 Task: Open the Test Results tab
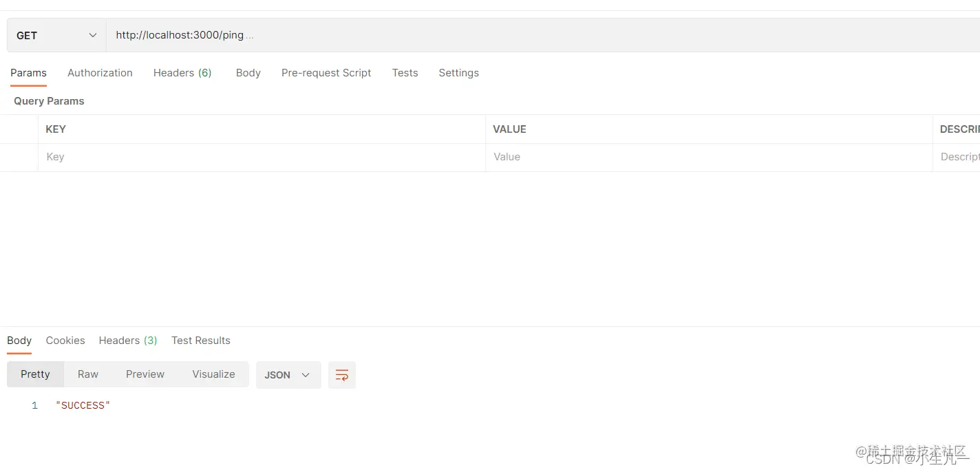coord(201,341)
